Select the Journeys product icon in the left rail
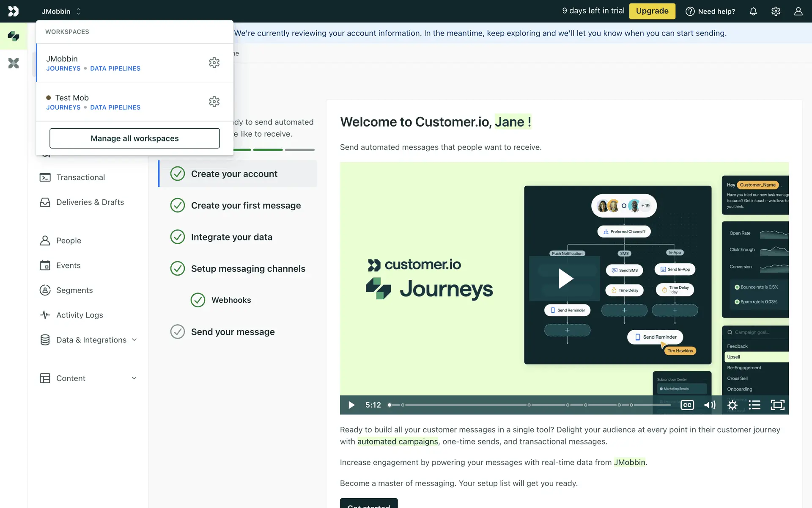Image resolution: width=812 pixels, height=508 pixels. [14, 36]
